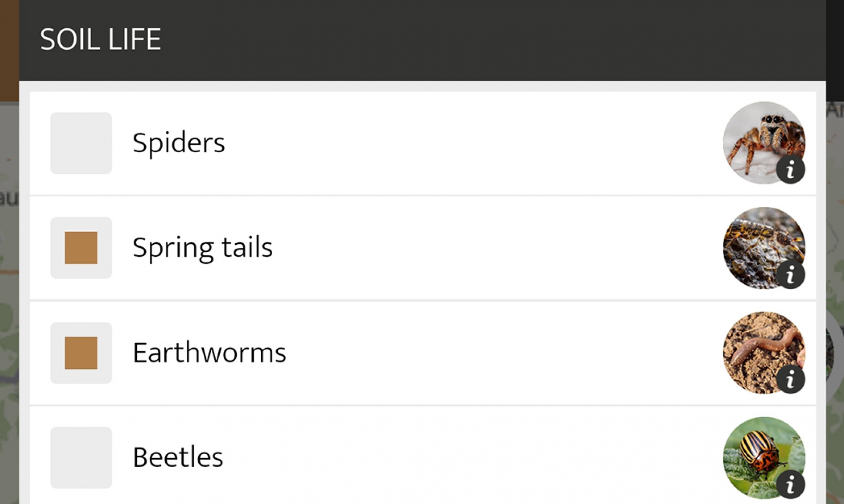Screen dimensions: 844x504
Task: Tap the brown filled Earthworms swatch
Action: [x=81, y=352]
